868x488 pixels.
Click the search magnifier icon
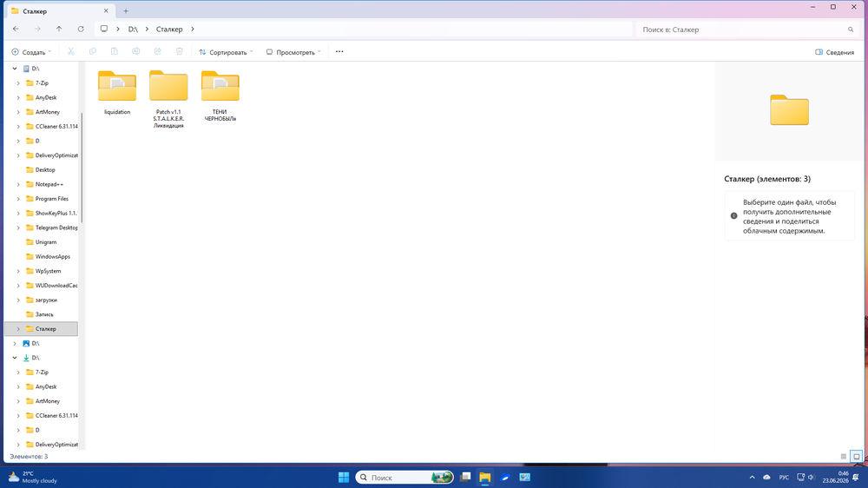pyautogui.click(x=851, y=30)
